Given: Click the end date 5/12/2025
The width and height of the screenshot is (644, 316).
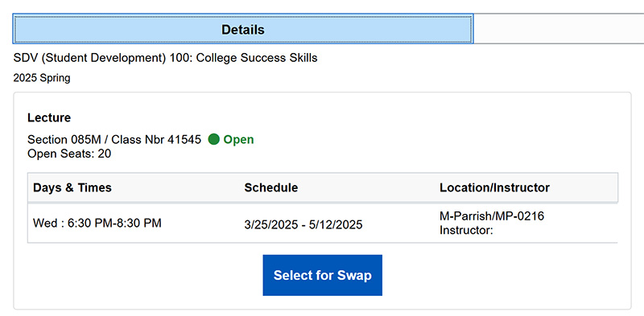Looking at the screenshot, I should point(337,224).
